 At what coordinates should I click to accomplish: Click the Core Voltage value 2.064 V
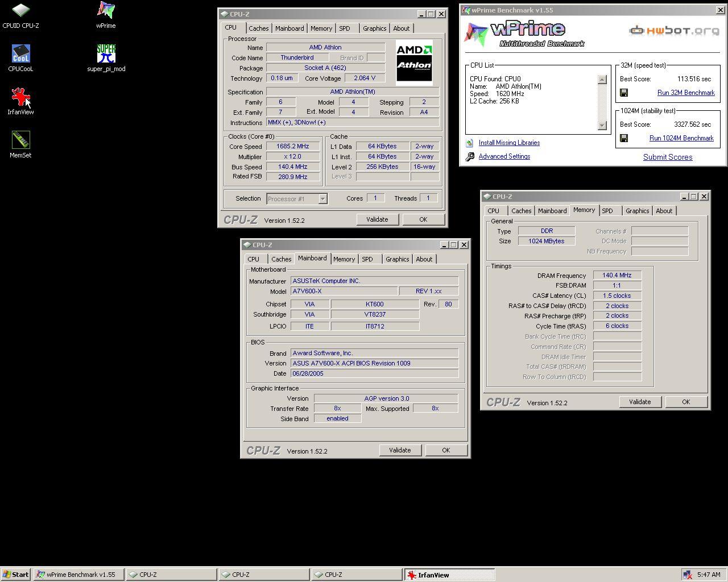pyautogui.click(x=365, y=78)
